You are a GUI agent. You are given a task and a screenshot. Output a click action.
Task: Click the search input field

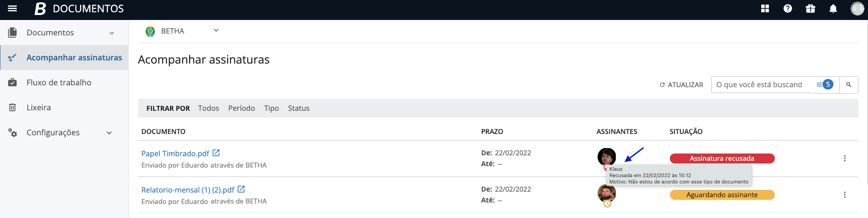760,84
